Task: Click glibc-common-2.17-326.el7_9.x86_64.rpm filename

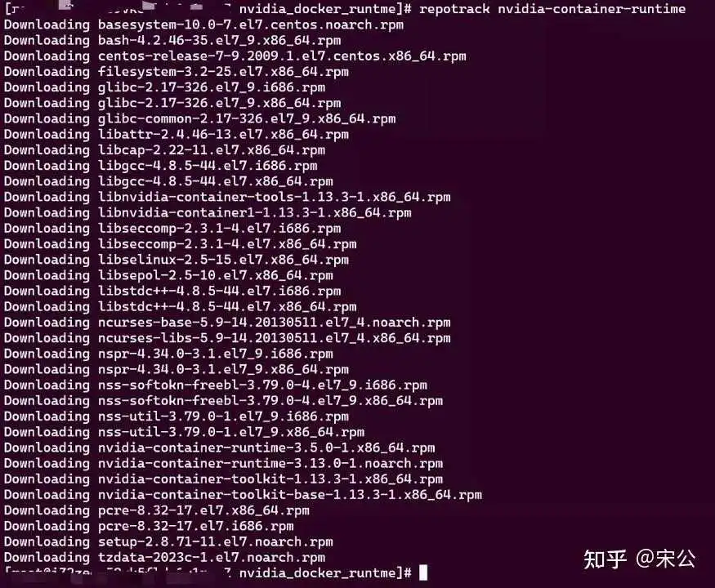Action: (x=247, y=118)
